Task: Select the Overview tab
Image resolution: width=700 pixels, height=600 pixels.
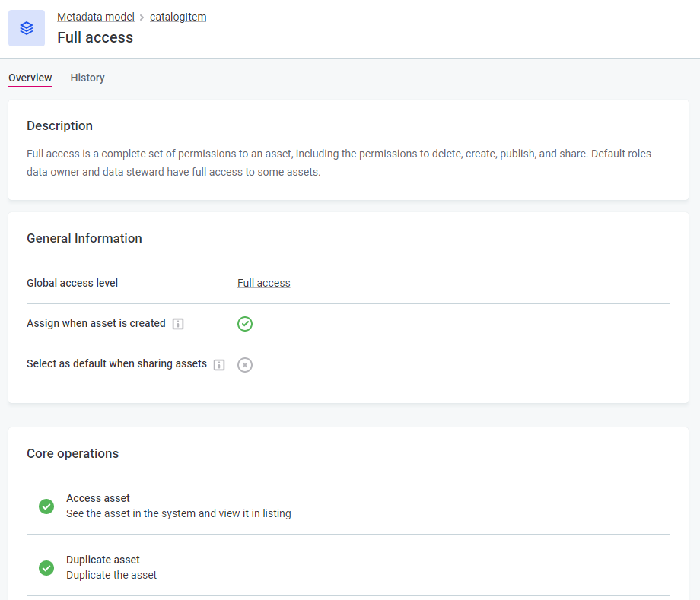Action: 30,78
